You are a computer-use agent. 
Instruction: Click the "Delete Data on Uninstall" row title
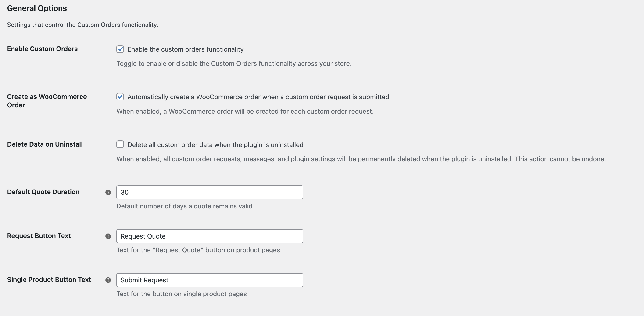[45, 144]
